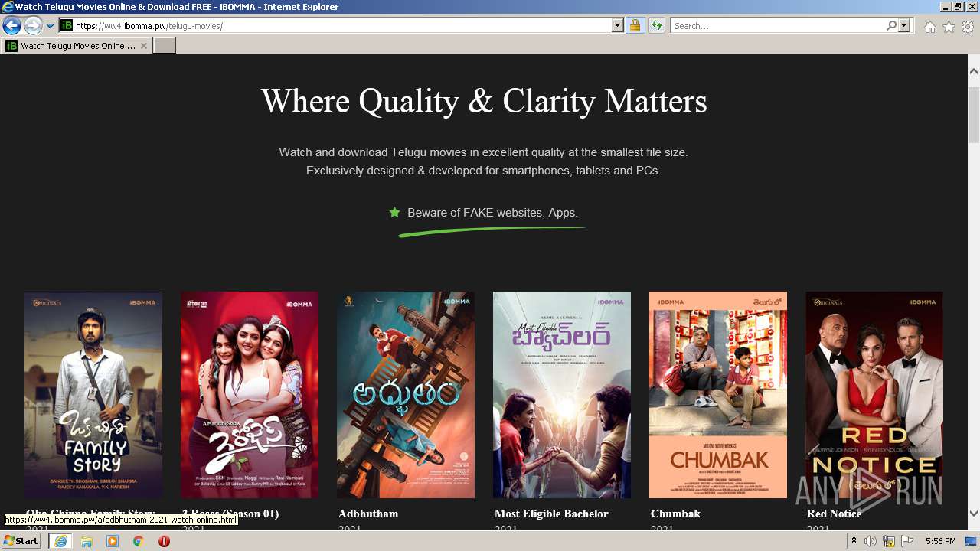This screenshot has height=551, width=980.
Task: Open Most Eligible Bachelor poster
Action: [562, 395]
